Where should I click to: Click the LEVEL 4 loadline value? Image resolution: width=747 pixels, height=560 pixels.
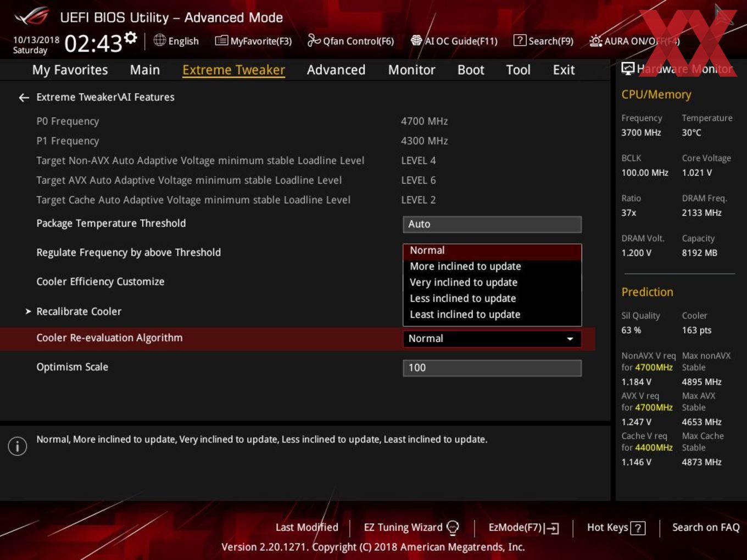(x=418, y=161)
